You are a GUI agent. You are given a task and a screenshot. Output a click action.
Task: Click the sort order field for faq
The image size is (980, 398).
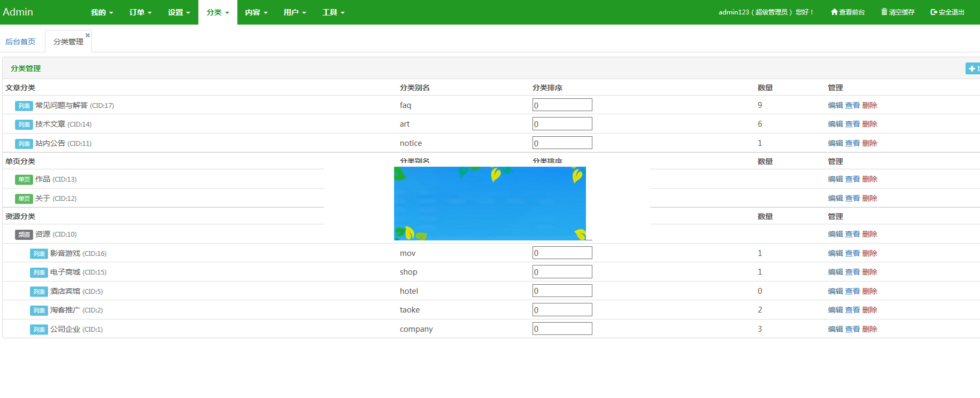tap(562, 105)
